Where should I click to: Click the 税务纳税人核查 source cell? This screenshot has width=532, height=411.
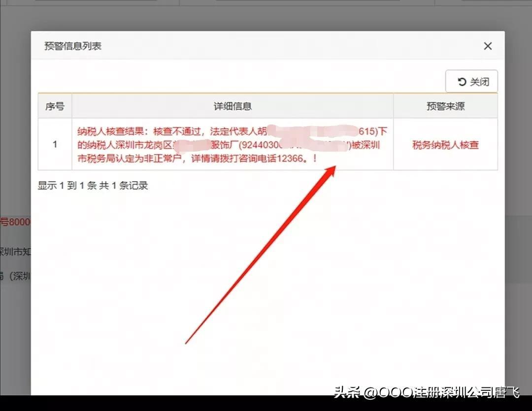pyautogui.click(x=445, y=145)
